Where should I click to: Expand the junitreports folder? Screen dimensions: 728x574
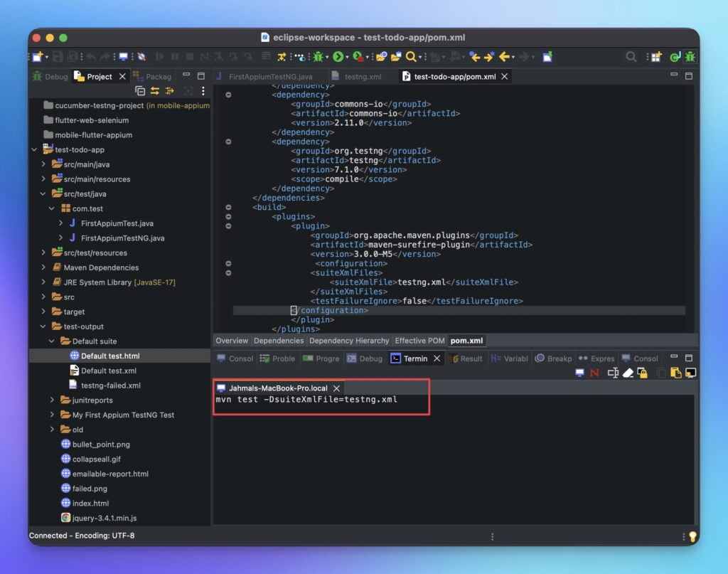tap(52, 400)
